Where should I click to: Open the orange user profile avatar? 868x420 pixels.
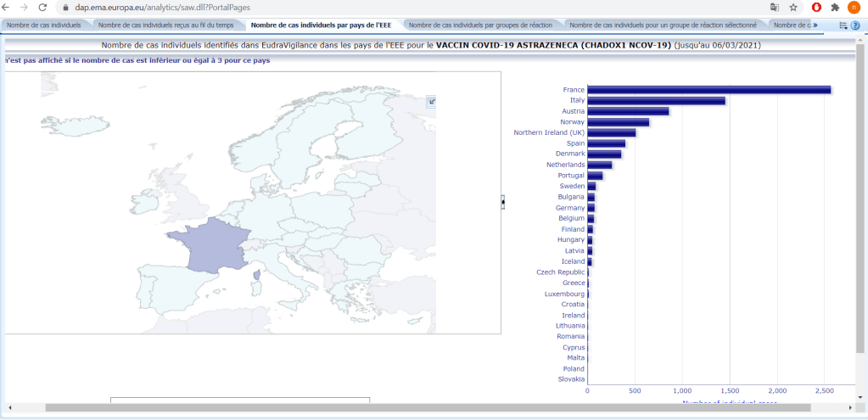[853, 7]
